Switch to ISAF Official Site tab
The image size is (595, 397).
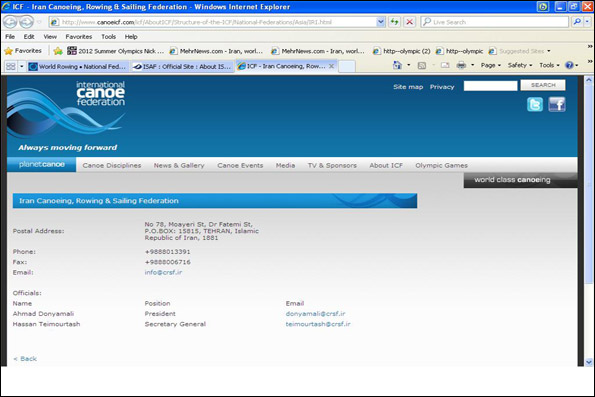click(x=182, y=66)
